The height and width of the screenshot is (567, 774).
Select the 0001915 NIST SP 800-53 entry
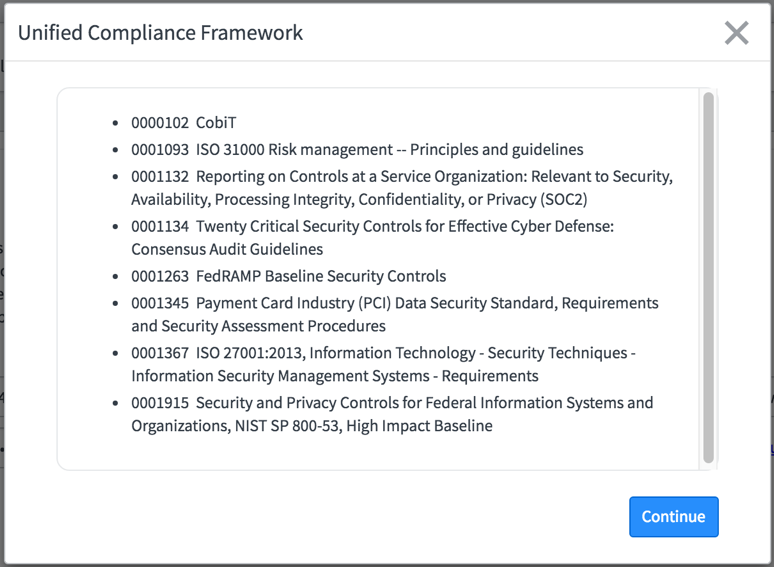click(392, 414)
